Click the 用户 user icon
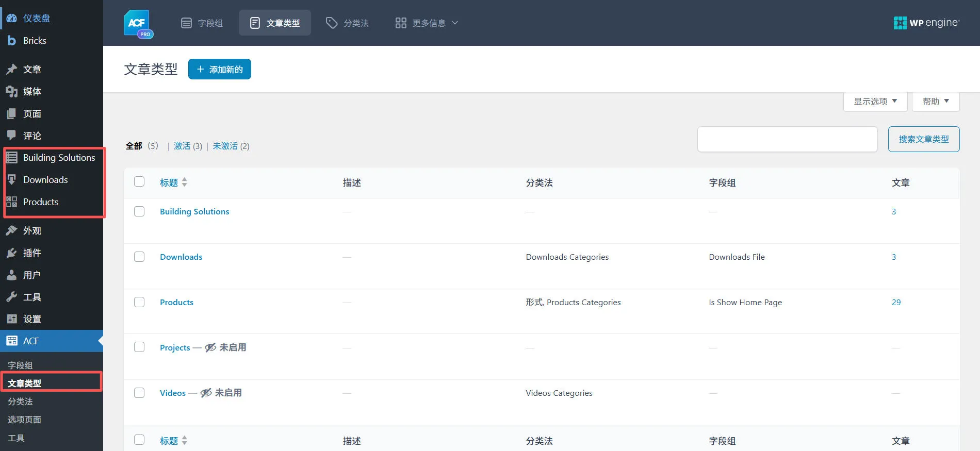 tap(12, 275)
